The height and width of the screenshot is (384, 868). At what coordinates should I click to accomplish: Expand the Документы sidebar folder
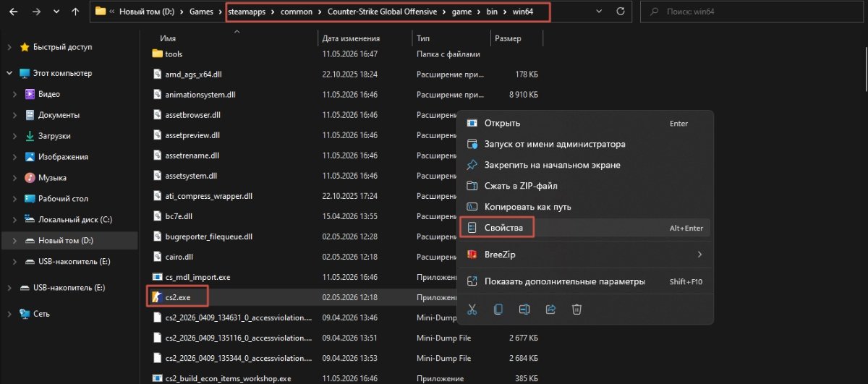click(x=16, y=115)
